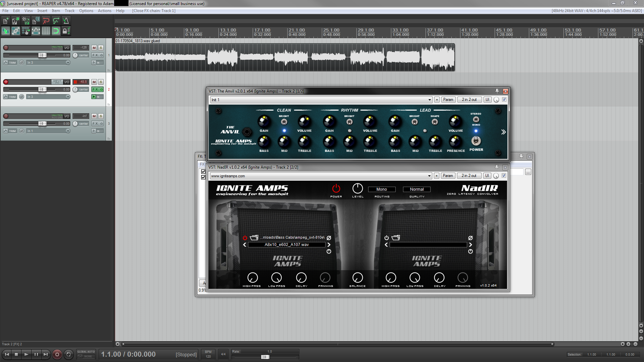
Task: Open the Track menu
Action: (70, 11)
